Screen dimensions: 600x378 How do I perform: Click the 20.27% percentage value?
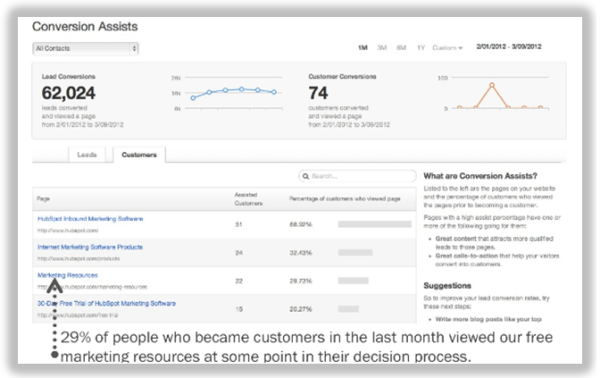coord(301,309)
